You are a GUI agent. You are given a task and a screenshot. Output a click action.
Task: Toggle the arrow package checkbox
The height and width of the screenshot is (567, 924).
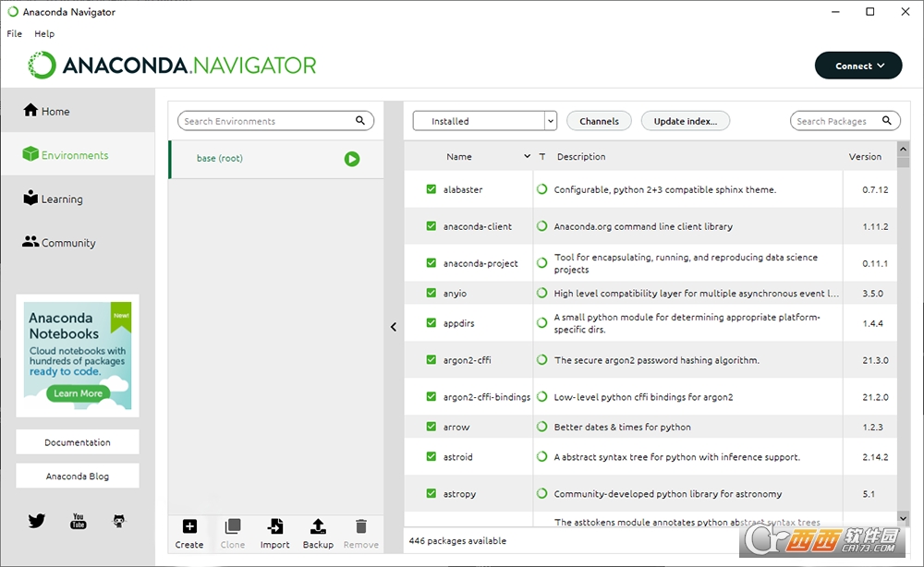coord(432,427)
